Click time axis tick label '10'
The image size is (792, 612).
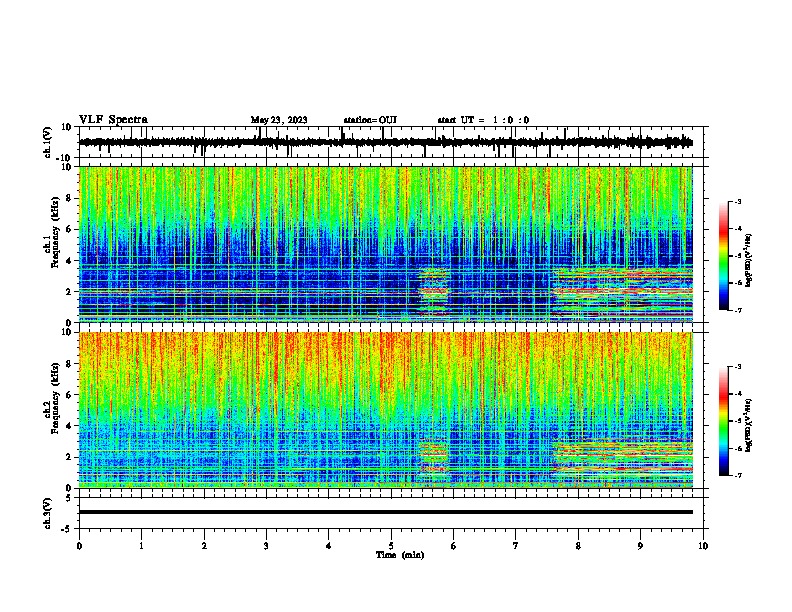click(703, 546)
